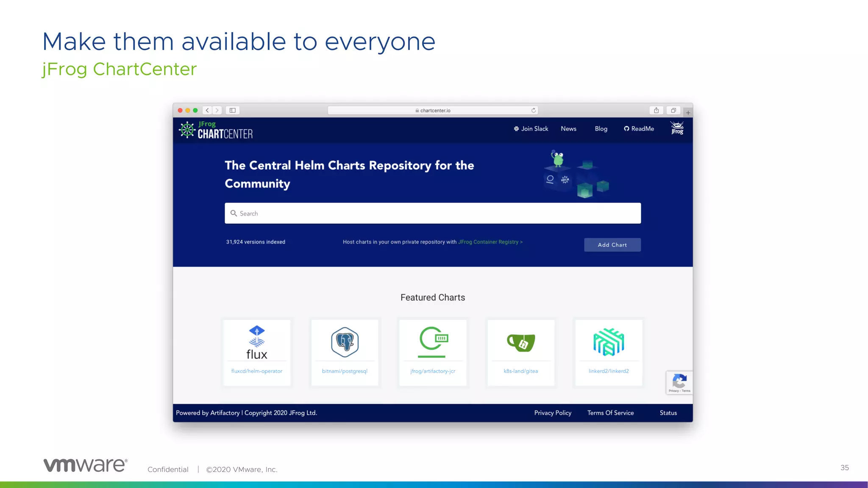This screenshot has height=488, width=868.
Task: Click the magnifier icon in search box
Action: click(x=234, y=213)
